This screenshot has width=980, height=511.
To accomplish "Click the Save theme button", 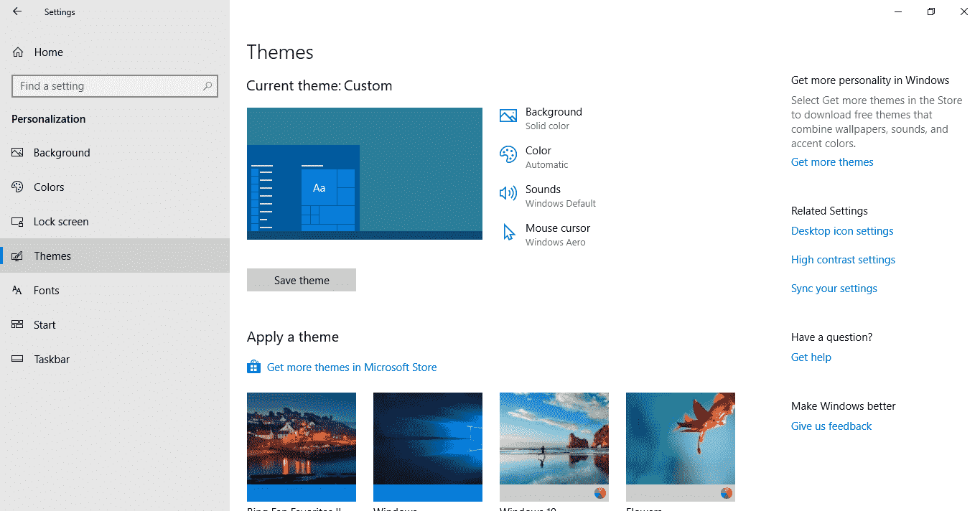I will click(x=301, y=280).
